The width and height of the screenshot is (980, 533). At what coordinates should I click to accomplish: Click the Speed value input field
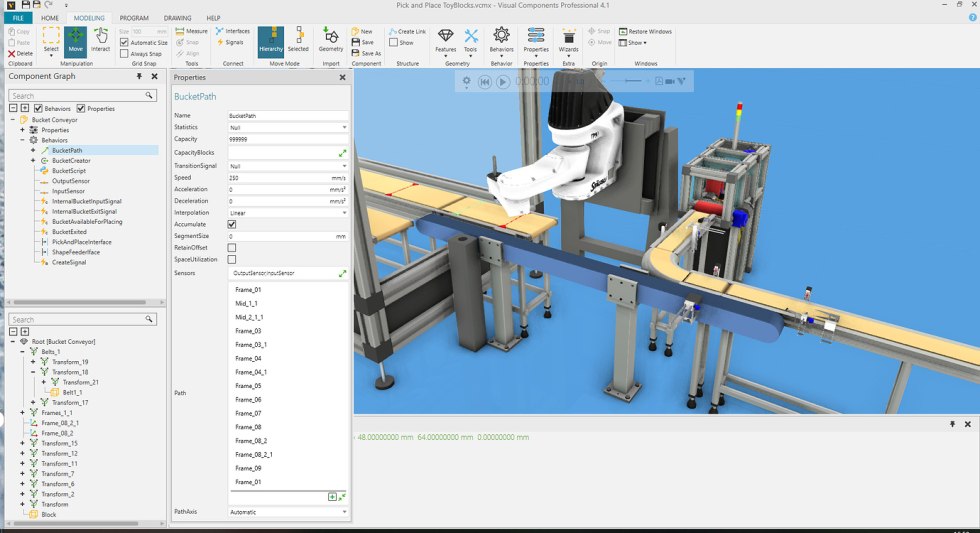(x=273, y=177)
